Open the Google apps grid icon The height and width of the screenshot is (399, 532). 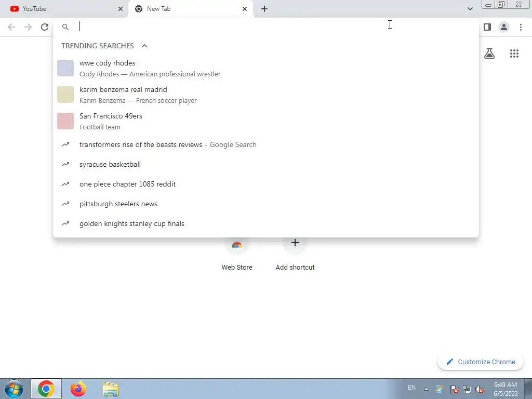pyautogui.click(x=514, y=54)
